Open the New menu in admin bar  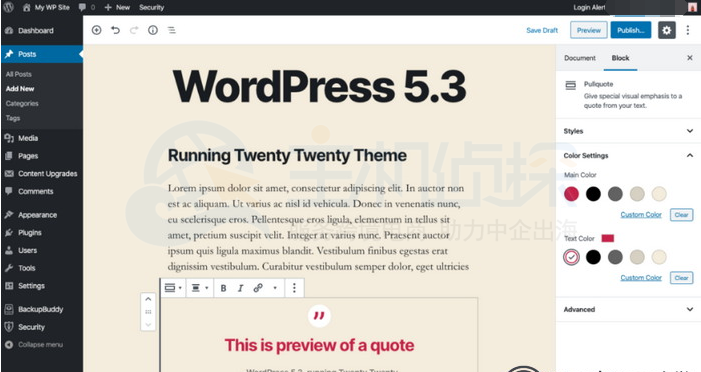pos(117,7)
